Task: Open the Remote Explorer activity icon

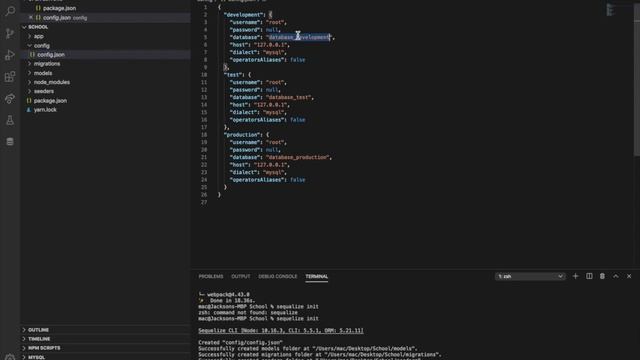Action: pyautogui.click(x=10, y=98)
